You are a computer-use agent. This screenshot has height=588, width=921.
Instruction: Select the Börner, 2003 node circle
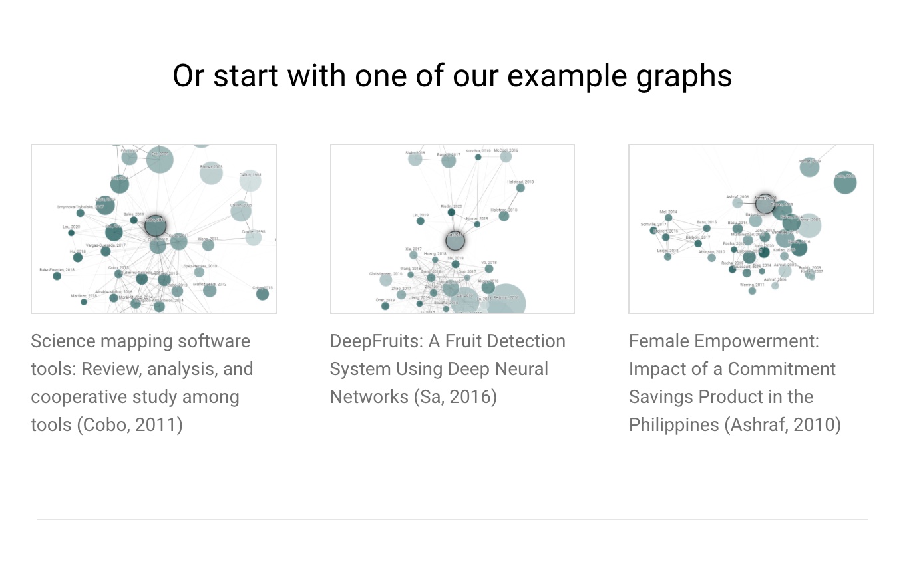coord(211,174)
